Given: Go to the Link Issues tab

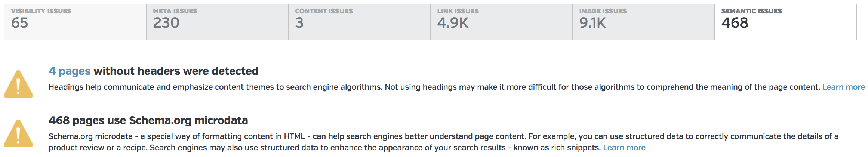Looking at the screenshot, I should pos(501,22).
